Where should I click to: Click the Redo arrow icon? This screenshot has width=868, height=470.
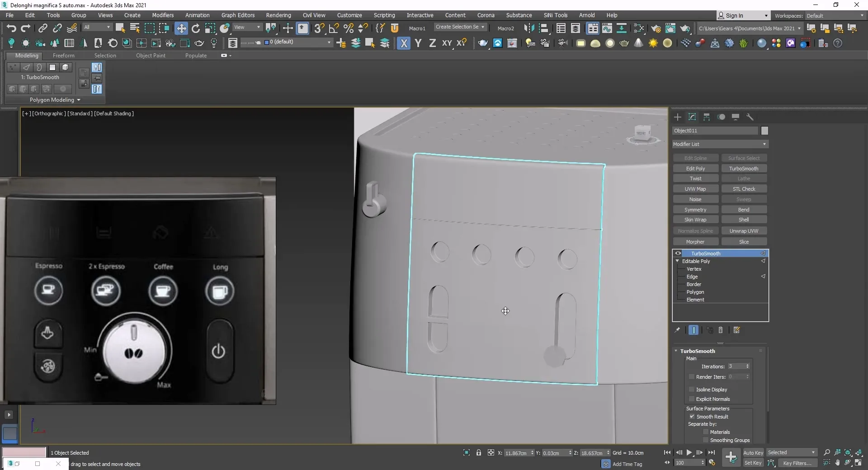point(25,28)
